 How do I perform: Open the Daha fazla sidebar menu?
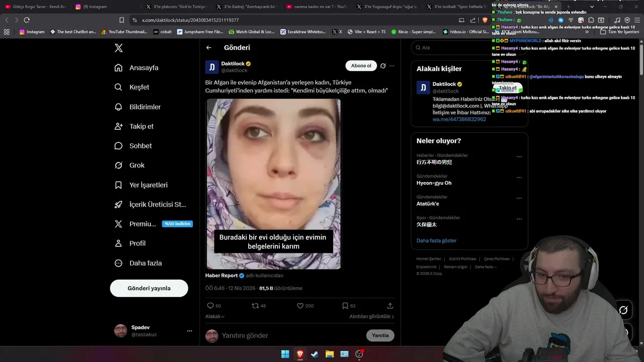(138, 263)
